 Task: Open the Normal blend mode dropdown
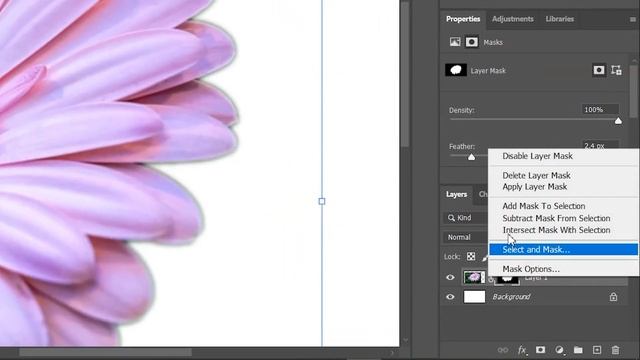pyautogui.click(x=465, y=237)
